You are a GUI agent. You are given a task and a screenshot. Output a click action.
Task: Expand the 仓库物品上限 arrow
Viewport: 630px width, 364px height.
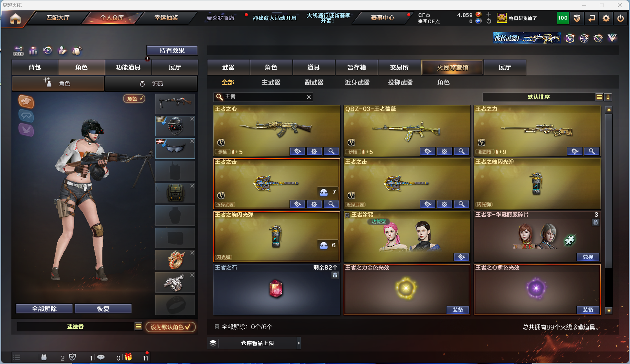[299, 343]
